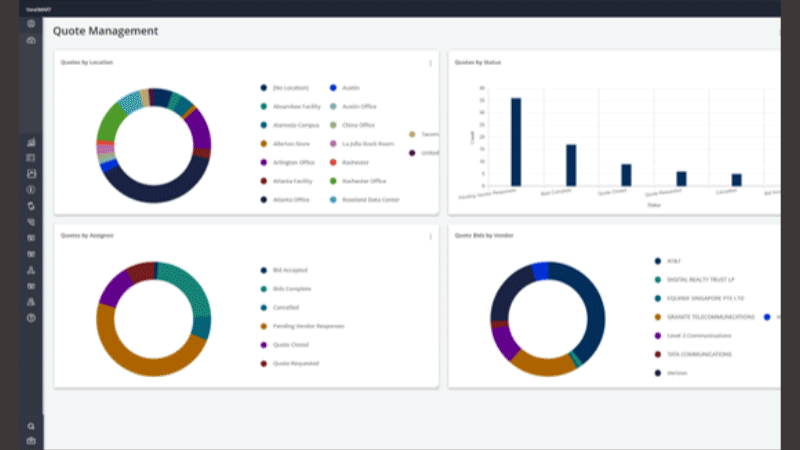Viewport: 800px width, 450px height.
Task: Click the briefcase icon at sidebar bottom
Action: (31, 441)
